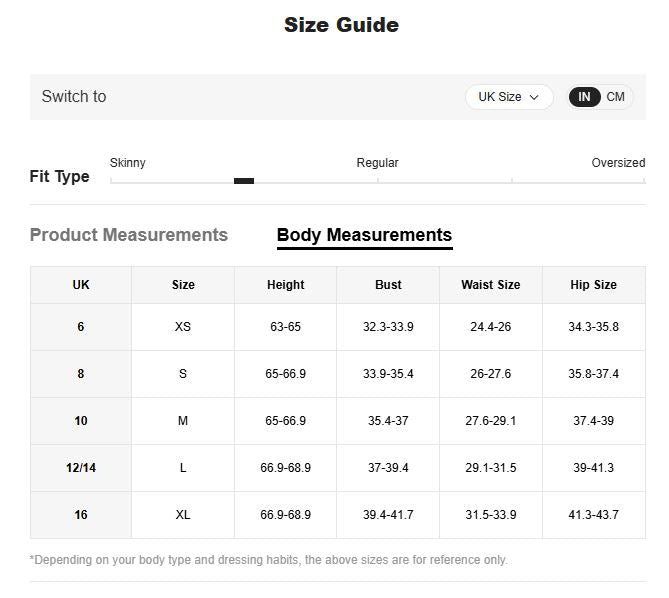
Task: Click the Oversized fit label
Action: pyautogui.click(x=618, y=163)
